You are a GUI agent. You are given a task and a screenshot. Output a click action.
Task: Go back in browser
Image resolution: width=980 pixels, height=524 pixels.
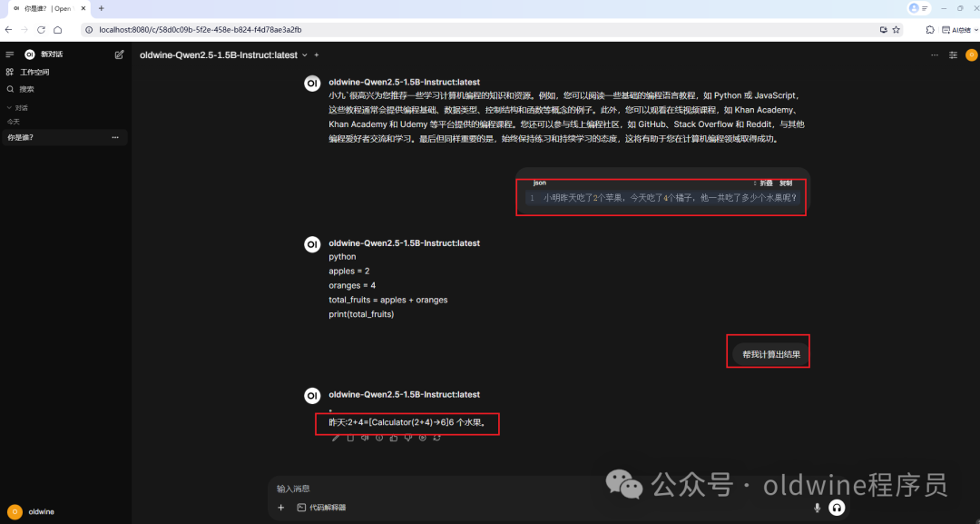coord(8,29)
